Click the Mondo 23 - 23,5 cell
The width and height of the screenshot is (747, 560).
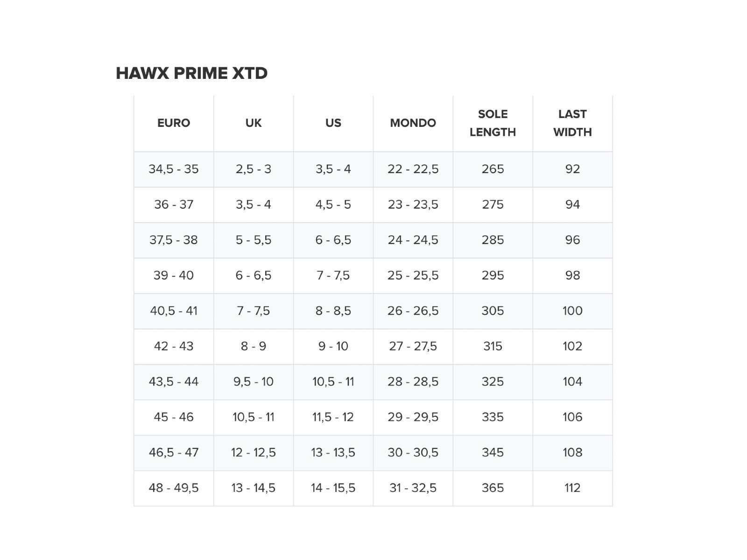click(413, 204)
